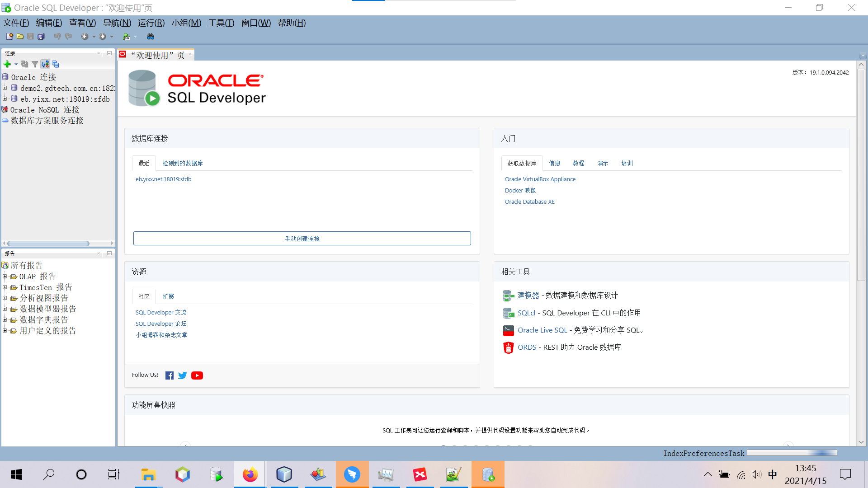The image size is (868, 488).
Task: Click the refresh icon in the connections panel
Action: click(x=25, y=64)
